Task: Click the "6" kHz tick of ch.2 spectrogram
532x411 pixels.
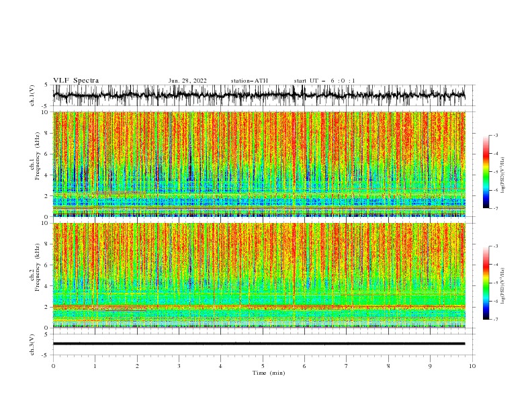Action: coord(47,265)
